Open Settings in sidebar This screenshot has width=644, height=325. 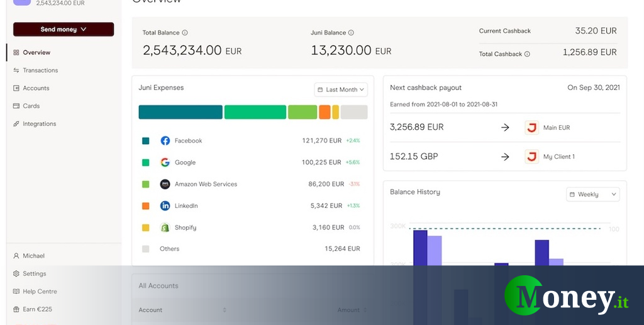(35, 273)
